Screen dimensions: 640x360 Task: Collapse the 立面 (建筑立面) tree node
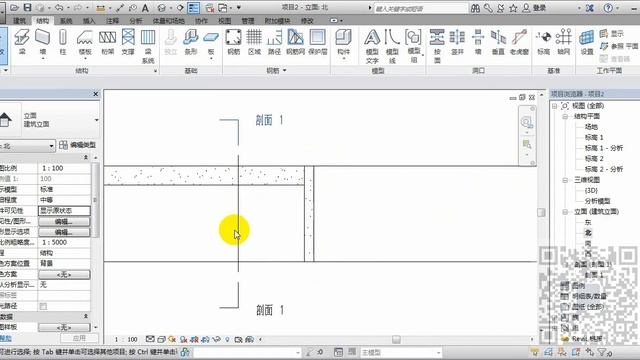pos(565,212)
